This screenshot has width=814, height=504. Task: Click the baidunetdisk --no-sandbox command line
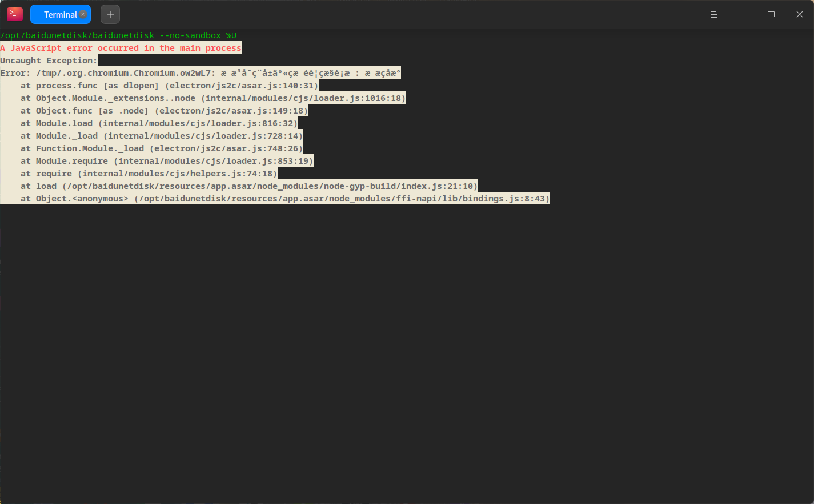[x=118, y=35]
